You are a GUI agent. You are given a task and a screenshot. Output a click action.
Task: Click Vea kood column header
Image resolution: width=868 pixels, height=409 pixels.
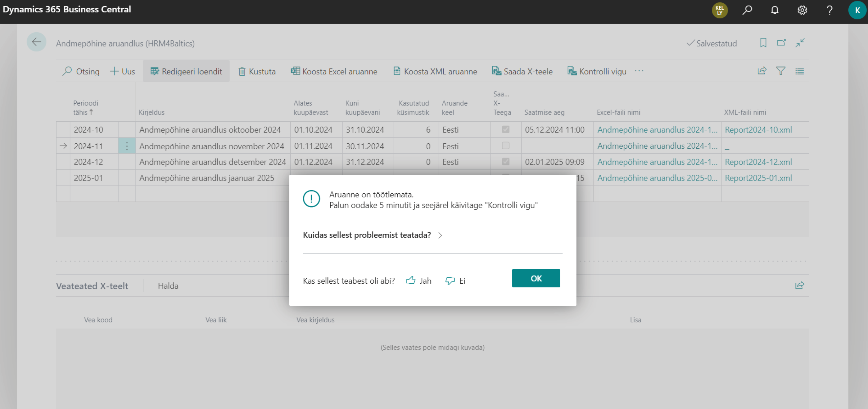[98, 320]
